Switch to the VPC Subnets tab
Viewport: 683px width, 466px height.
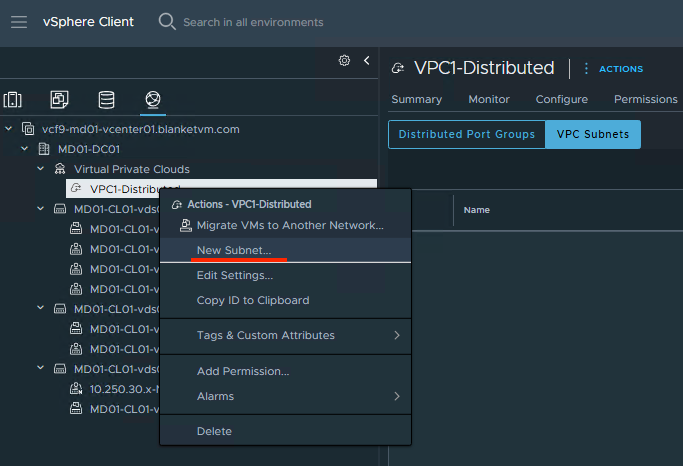click(592, 134)
